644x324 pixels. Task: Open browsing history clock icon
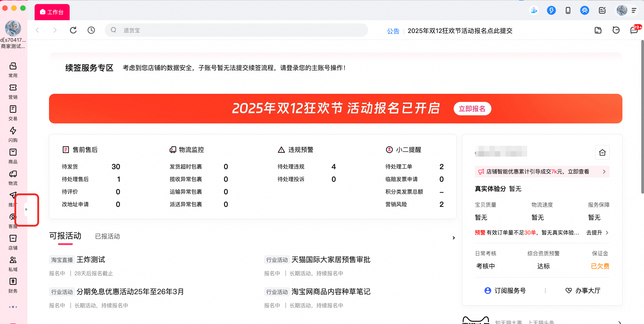[91, 30]
